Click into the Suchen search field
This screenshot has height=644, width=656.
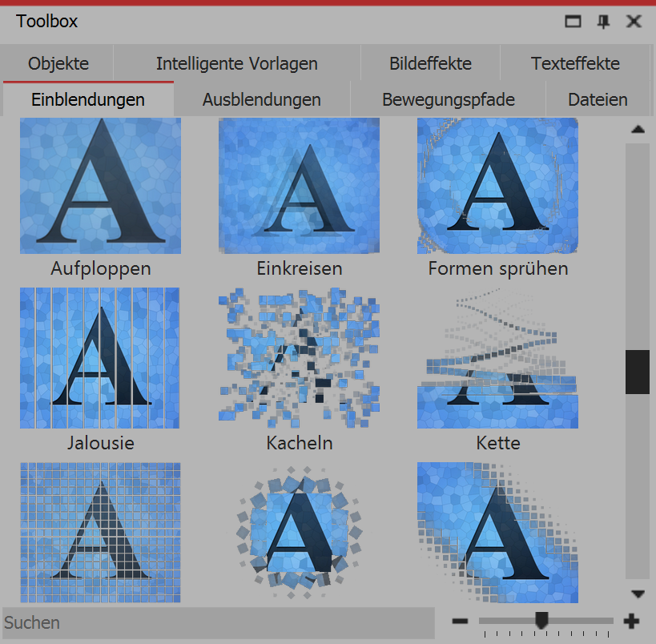pyautogui.click(x=216, y=622)
